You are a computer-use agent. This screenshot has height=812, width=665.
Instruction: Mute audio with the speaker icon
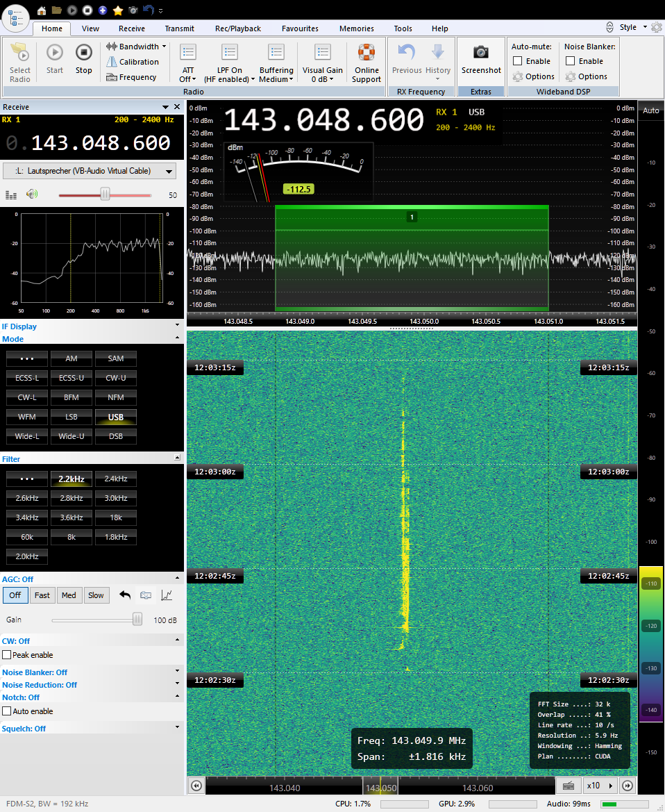click(x=32, y=194)
